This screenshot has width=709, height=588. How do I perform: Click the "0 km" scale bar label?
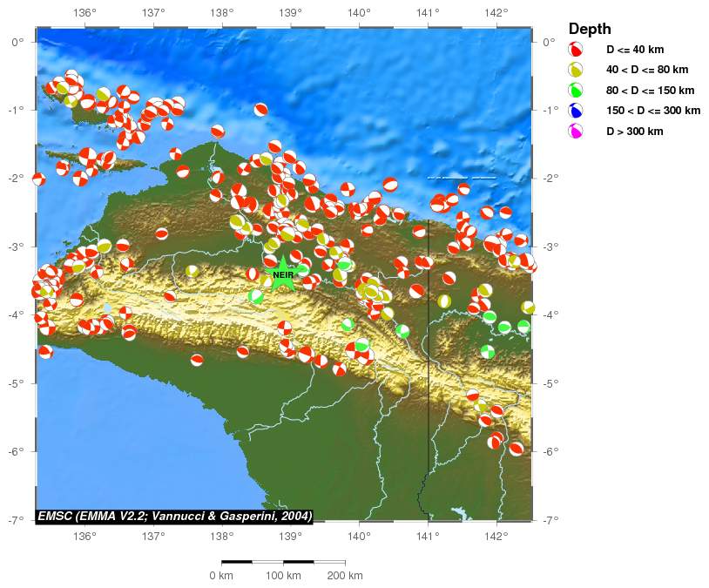221,576
